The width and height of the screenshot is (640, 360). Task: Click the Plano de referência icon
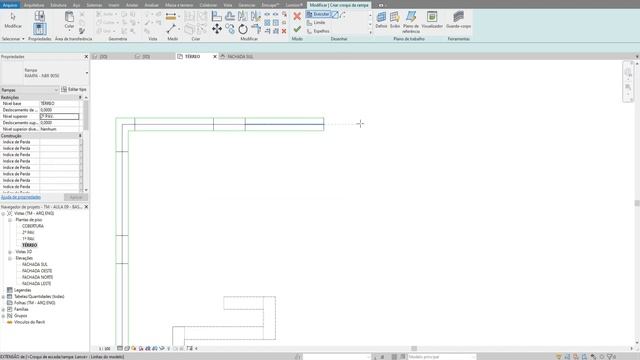coord(411,22)
